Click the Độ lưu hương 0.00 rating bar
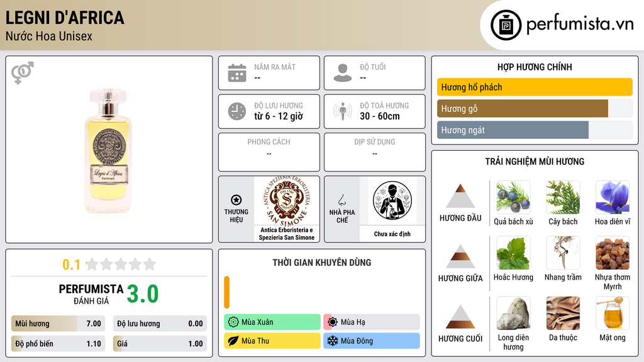Image resolution: width=644 pixels, height=362 pixels. pyautogui.click(x=160, y=324)
